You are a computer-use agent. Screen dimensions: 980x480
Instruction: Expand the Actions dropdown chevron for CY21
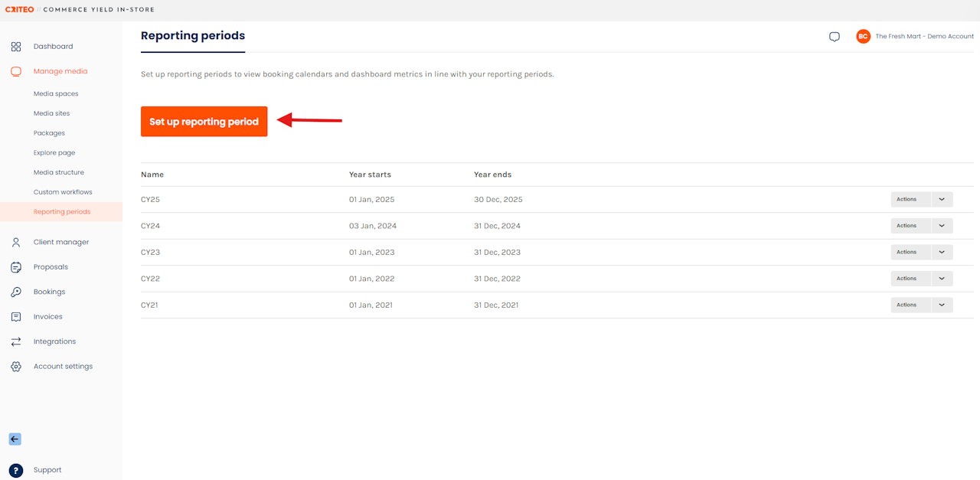click(x=942, y=305)
